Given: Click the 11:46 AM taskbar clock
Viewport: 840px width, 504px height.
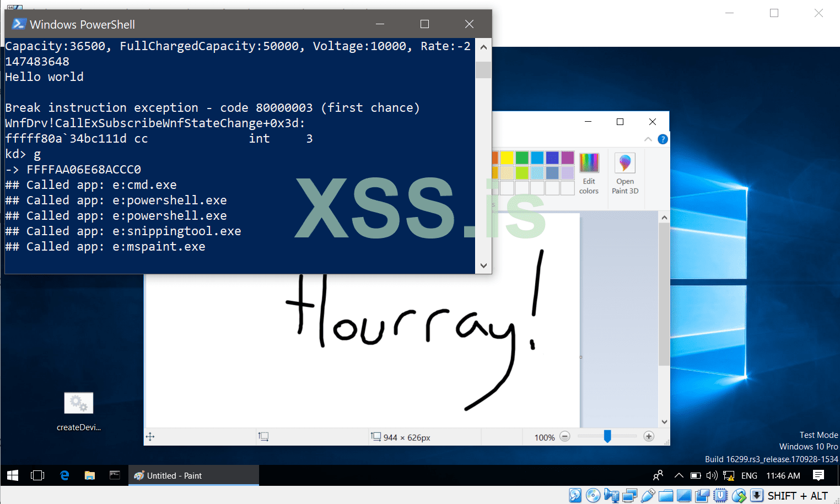Looking at the screenshot, I should click(x=783, y=475).
